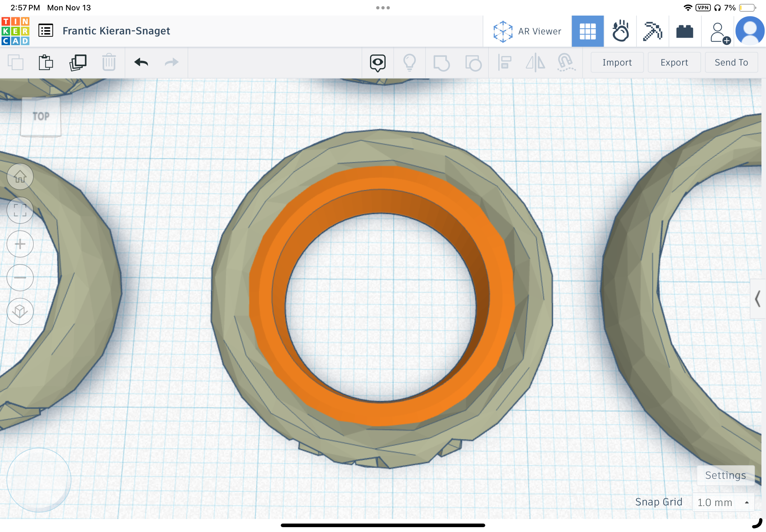The image size is (766, 532).
Task: Open the Settings panel
Action: point(725,475)
